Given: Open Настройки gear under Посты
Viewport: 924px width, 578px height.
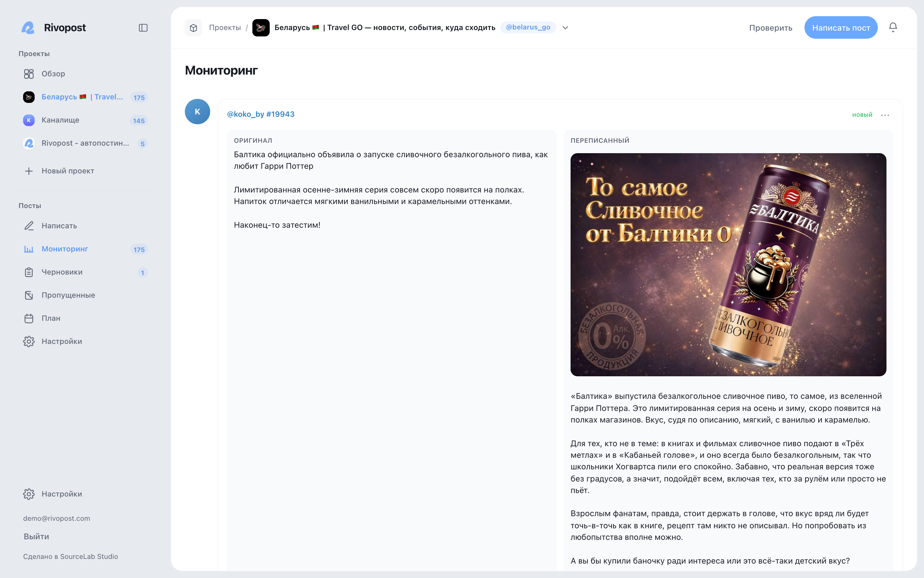Looking at the screenshot, I should 29,341.
